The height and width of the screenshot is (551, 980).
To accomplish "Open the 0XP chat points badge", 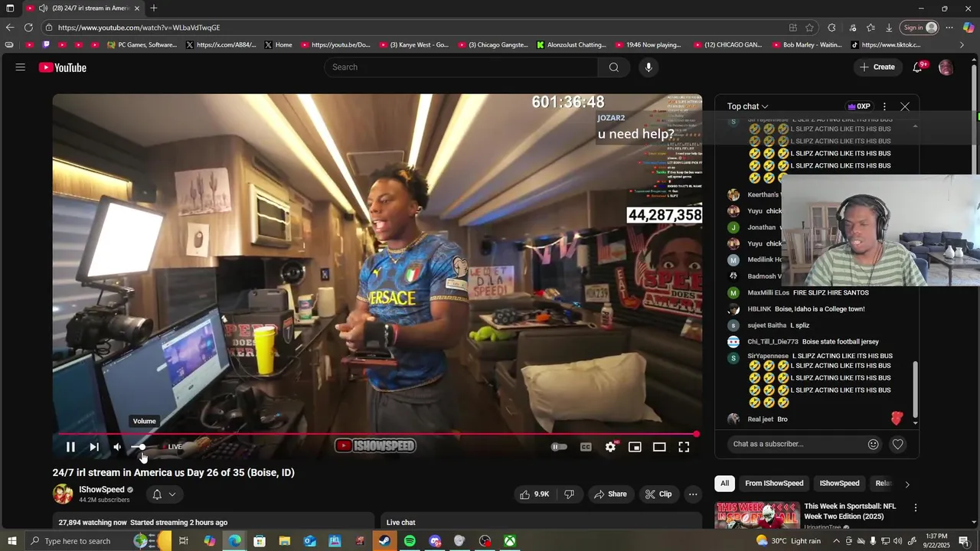I will point(858,106).
